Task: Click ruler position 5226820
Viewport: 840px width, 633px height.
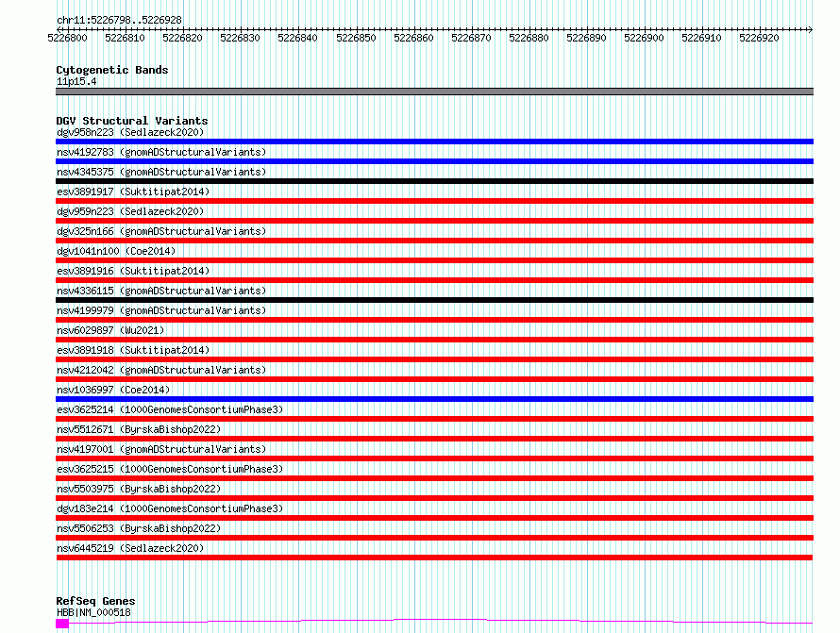Action: [182, 38]
